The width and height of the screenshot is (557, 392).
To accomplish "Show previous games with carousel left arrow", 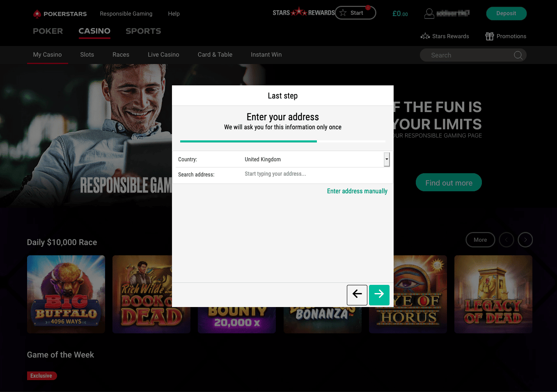I will click(507, 240).
